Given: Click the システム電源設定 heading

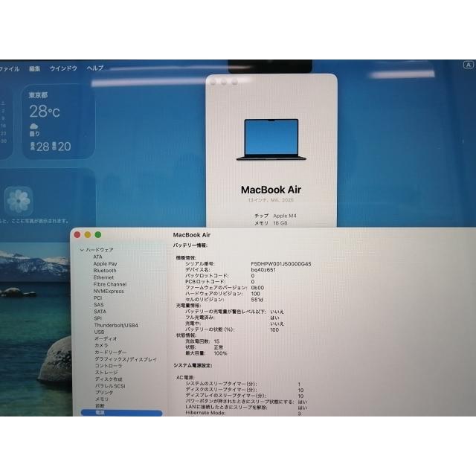Looking at the screenshot, I should tap(193, 365).
